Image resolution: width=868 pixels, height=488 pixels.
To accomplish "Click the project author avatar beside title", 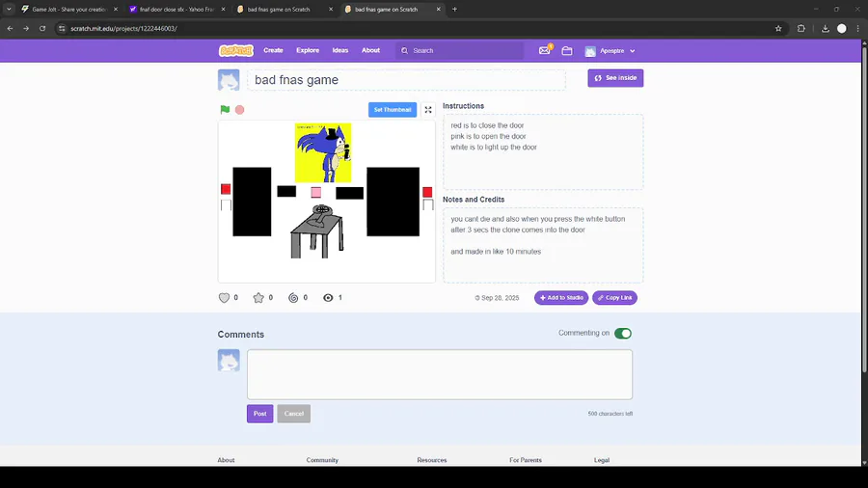I will (229, 80).
